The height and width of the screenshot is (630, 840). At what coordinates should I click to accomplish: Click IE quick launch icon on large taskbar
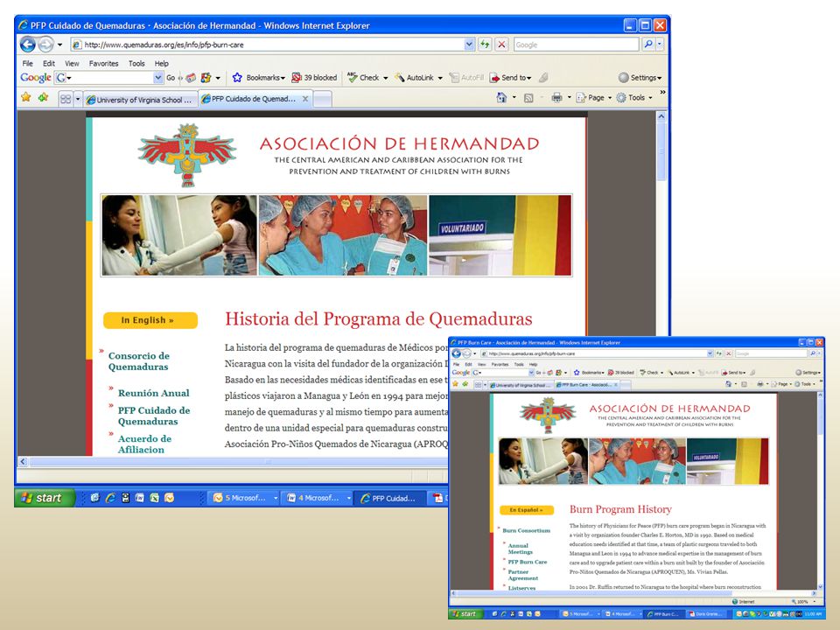point(110,498)
